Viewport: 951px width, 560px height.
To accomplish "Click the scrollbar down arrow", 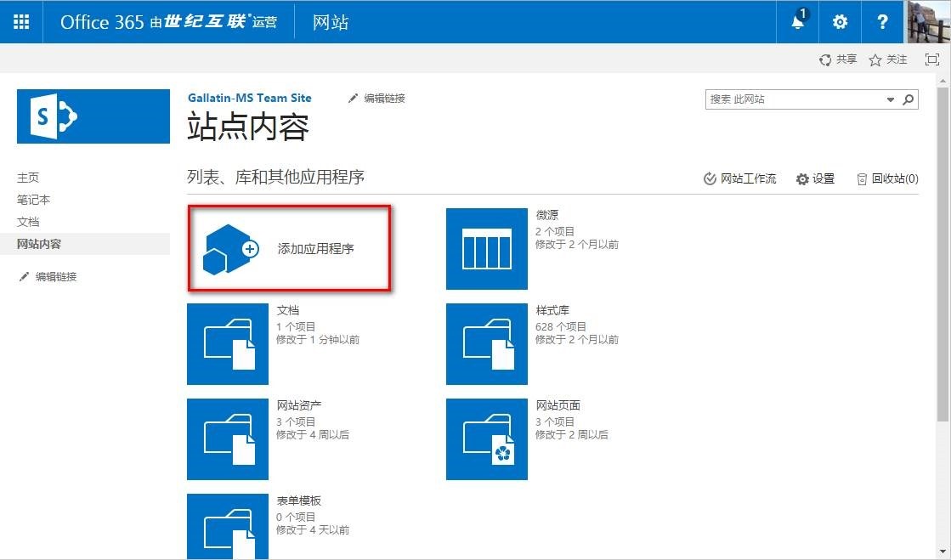I will [x=943, y=551].
